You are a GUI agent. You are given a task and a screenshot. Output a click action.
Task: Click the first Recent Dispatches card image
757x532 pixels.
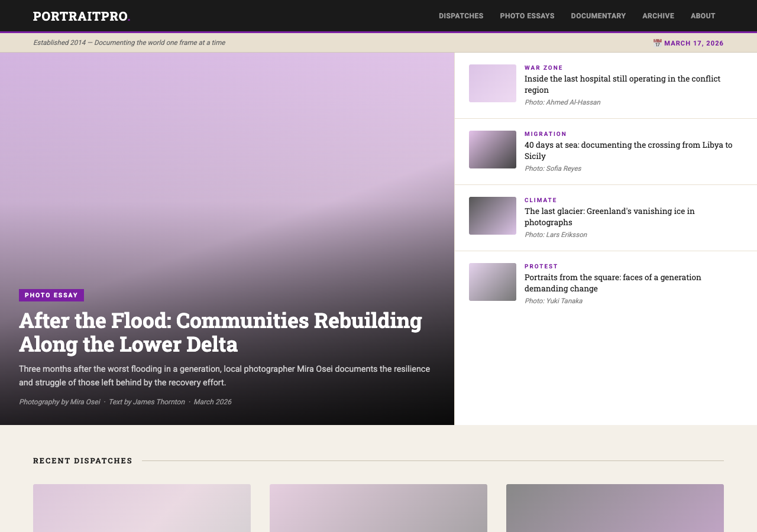point(142,508)
